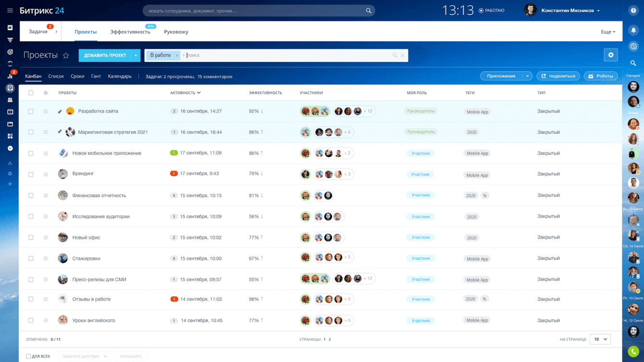The height and width of the screenshot is (362, 644).
Task: Open the items-per-page dropdown
Action: (x=600, y=339)
